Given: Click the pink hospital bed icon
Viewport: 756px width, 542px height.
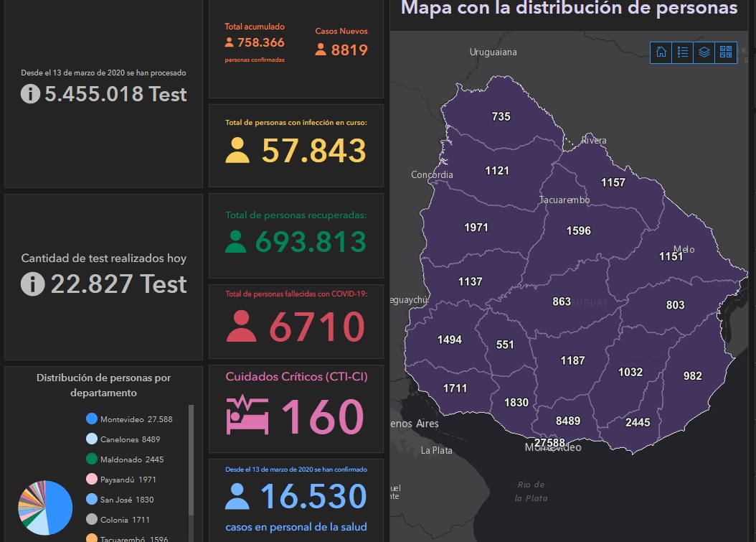Looking at the screenshot, I should click(247, 416).
